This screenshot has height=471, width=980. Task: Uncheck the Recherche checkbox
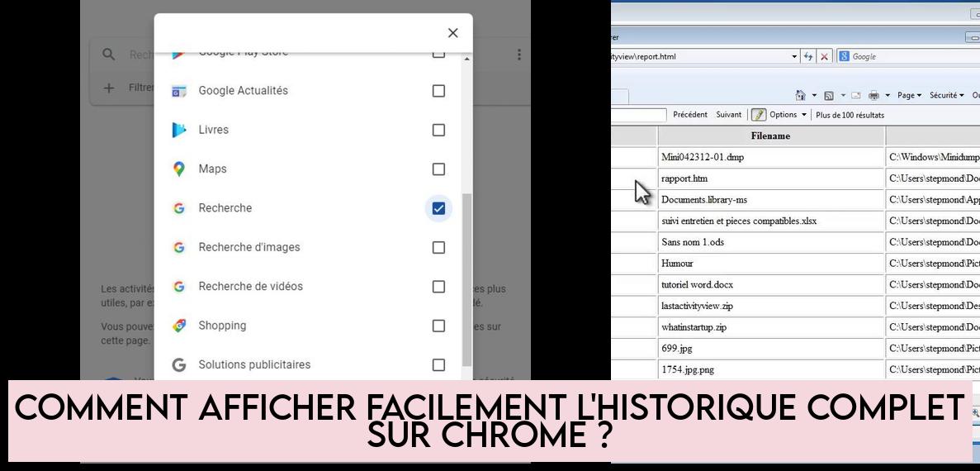(x=438, y=208)
